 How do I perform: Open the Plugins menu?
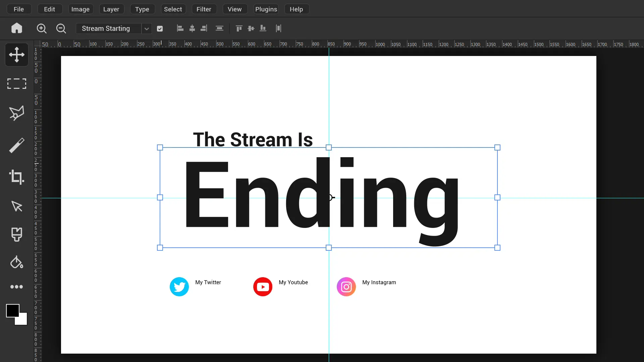coord(266,9)
